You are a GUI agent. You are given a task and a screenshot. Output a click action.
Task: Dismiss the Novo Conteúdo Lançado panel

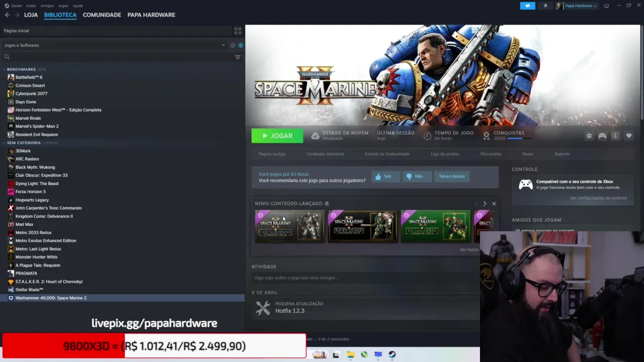click(x=494, y=204)
